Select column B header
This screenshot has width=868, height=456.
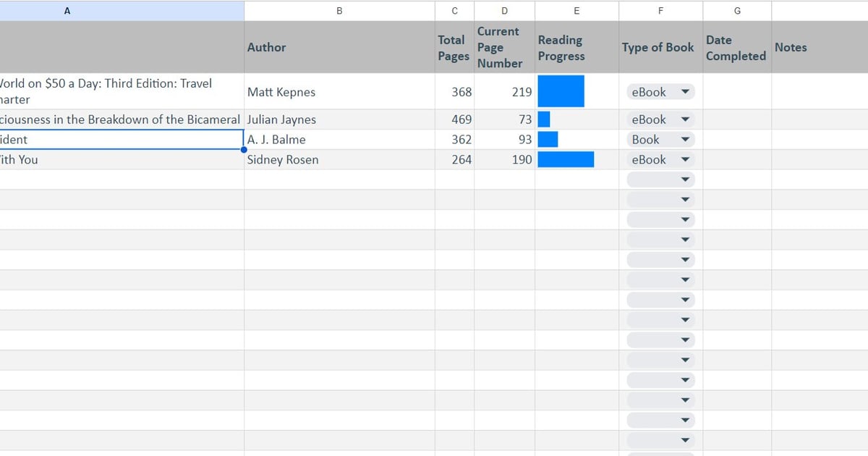click(x=339, y=10)
